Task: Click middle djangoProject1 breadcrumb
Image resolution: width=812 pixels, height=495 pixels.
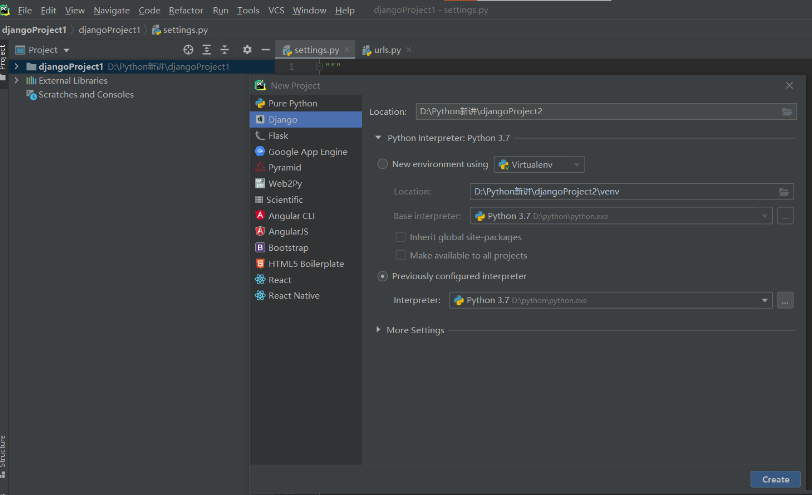Action: coord(109,30)
